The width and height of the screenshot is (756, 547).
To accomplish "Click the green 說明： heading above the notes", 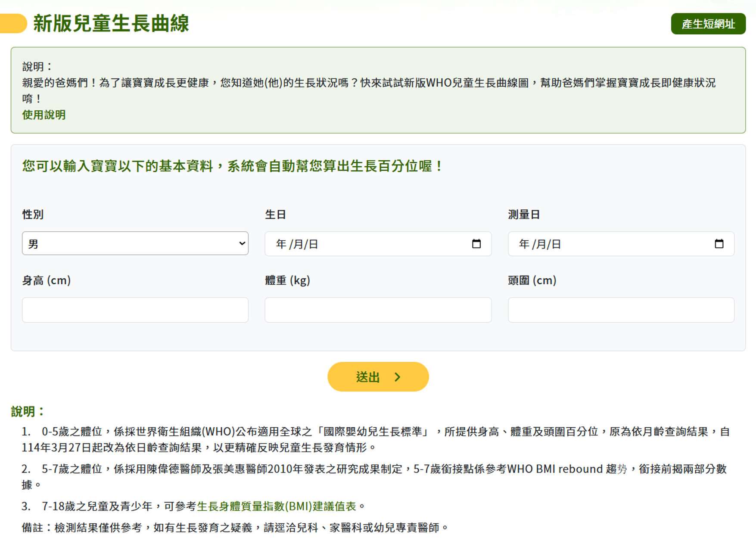I will click(28, 411).
